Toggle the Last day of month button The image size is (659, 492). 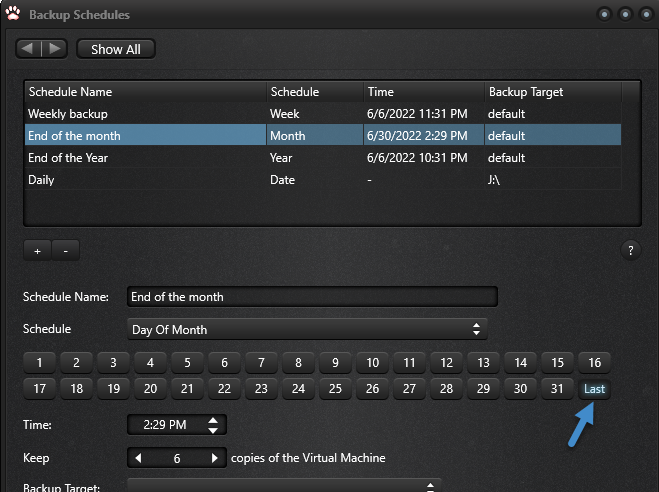click(x=594, y=389)
